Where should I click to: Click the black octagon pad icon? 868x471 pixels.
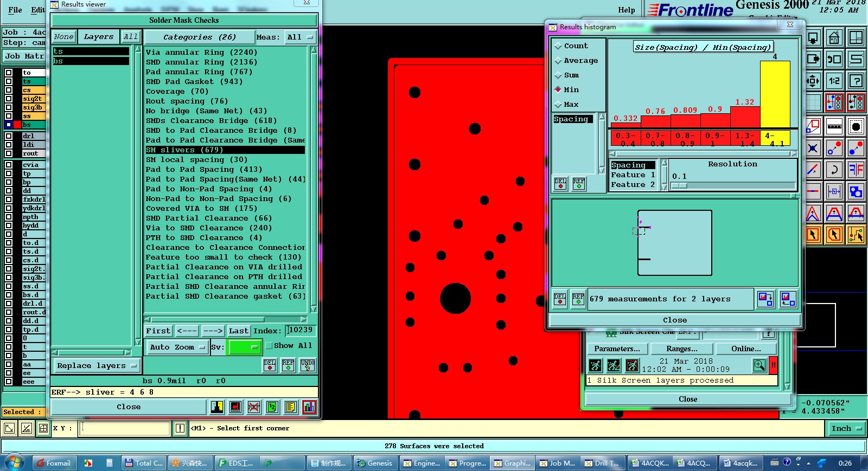tap(856, 126)
